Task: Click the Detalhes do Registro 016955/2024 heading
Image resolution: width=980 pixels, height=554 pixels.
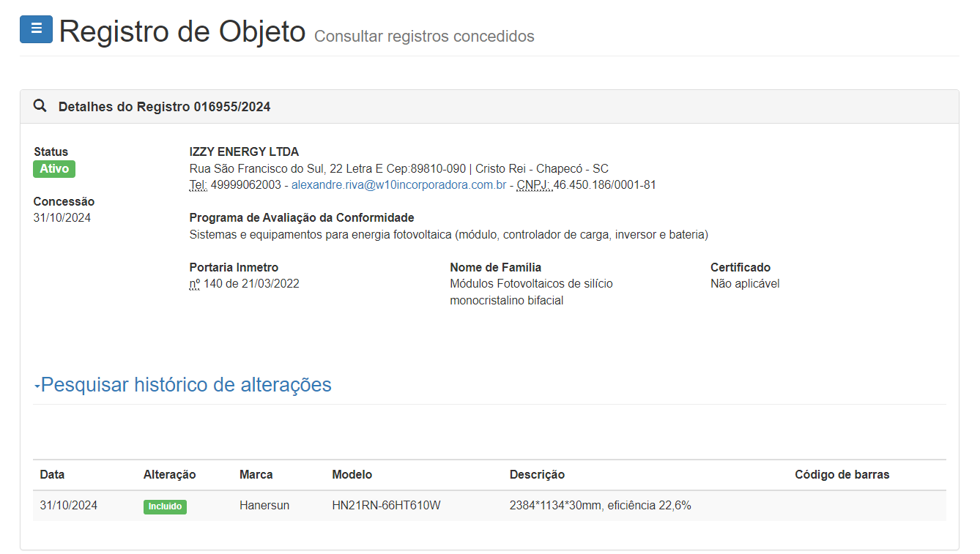Action: pos(164,107)
